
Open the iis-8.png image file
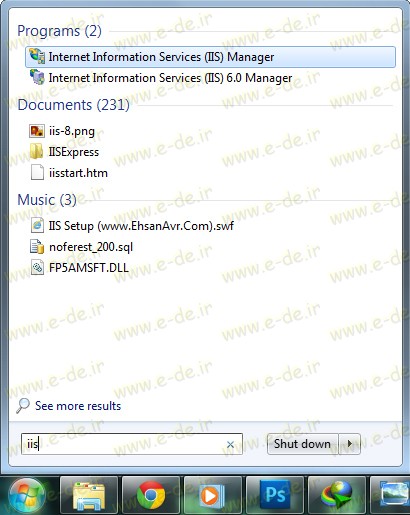72,131
